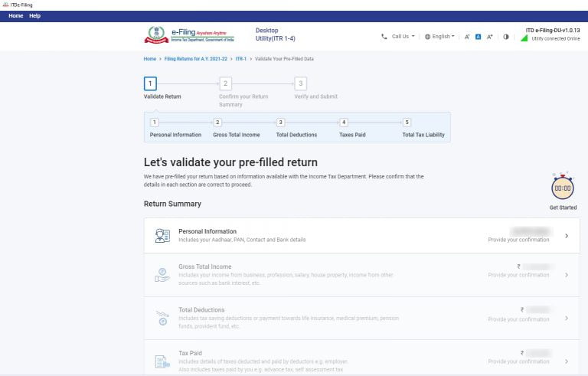The image size is (588, 376).
Task: Click the green connection status icon
Action: pos(524,38)
